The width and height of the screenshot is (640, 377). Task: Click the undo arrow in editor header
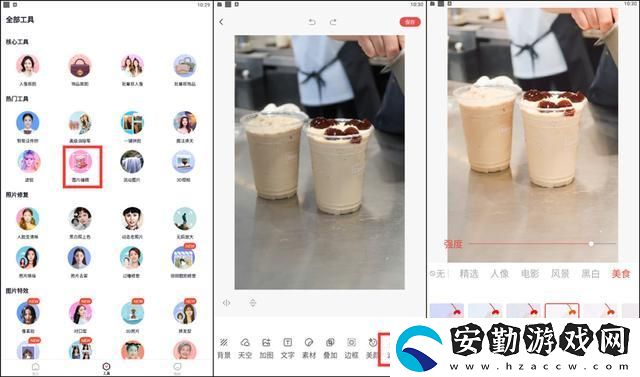(312, 22)
